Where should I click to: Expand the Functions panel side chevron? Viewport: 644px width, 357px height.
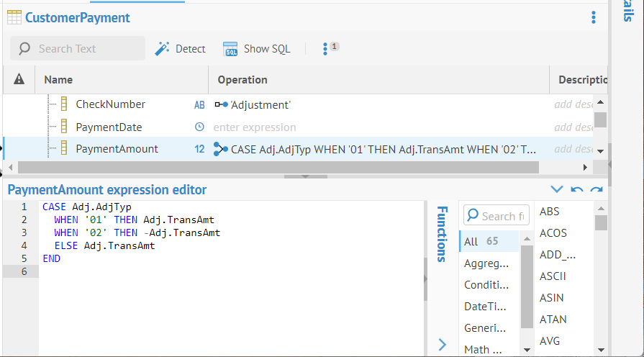pos(442,345)
